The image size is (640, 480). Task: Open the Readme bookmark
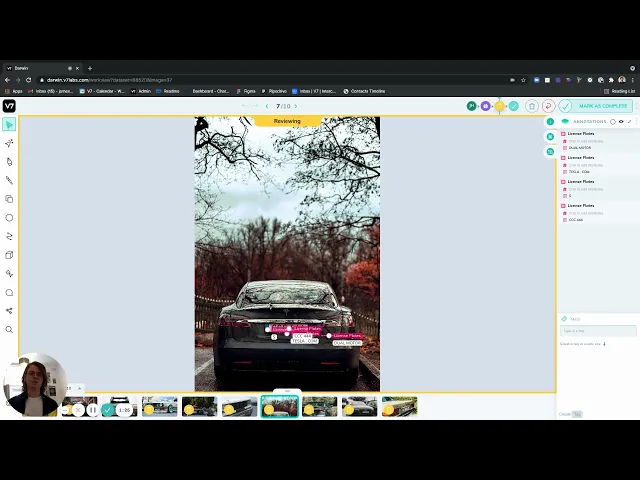pyautogui.click(x=168, y=91)
